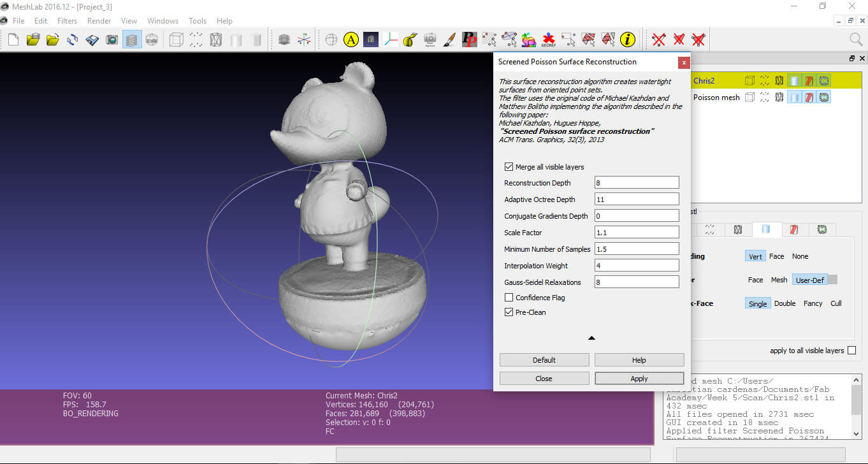
Task: Set back-face mode to Double
Action: click(785, 303)
